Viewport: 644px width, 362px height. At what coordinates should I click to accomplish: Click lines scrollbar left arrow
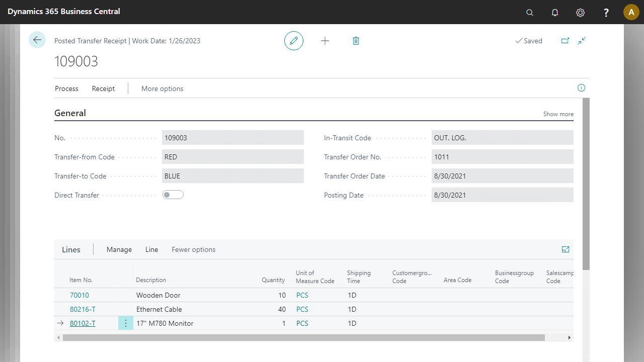click(x=58, y=338)
